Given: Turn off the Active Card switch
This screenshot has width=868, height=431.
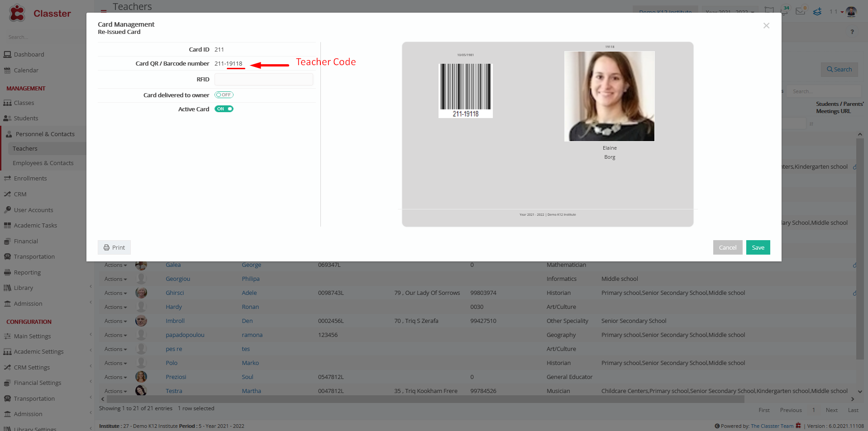Looking at the screenshot, I should point(224,109).
